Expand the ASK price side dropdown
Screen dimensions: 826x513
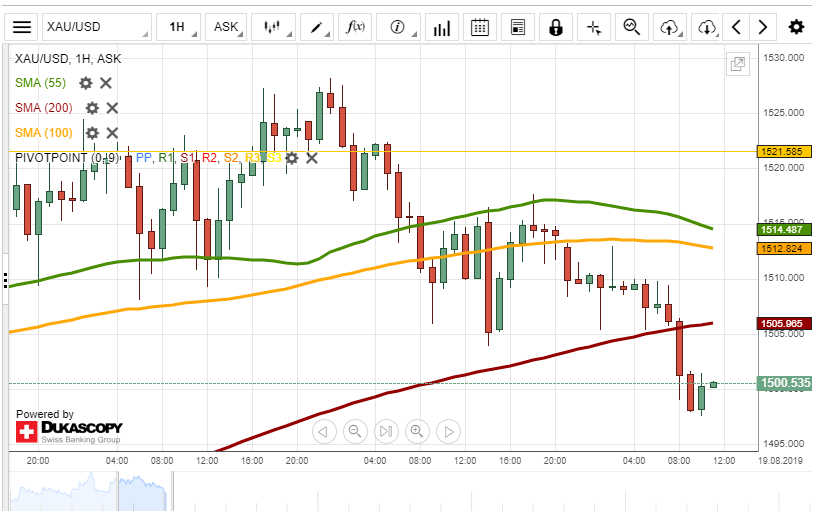[229, 27]
